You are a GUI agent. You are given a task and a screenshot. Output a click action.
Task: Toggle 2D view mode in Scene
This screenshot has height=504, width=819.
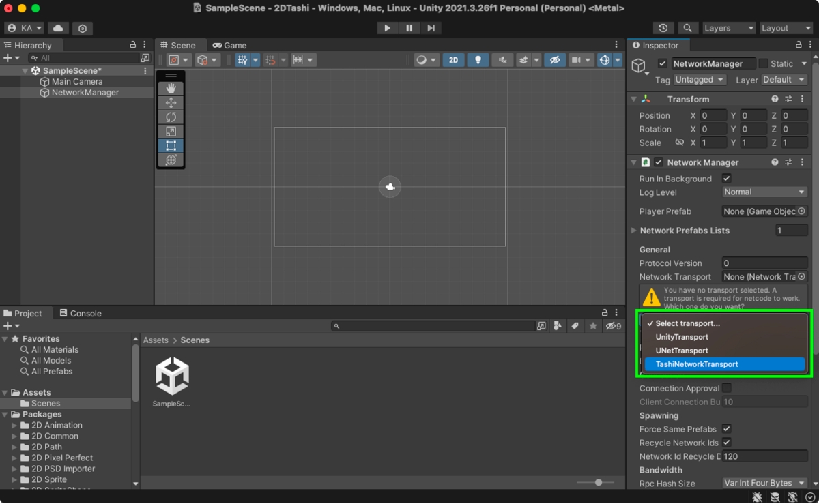click(x=453, y=60)
